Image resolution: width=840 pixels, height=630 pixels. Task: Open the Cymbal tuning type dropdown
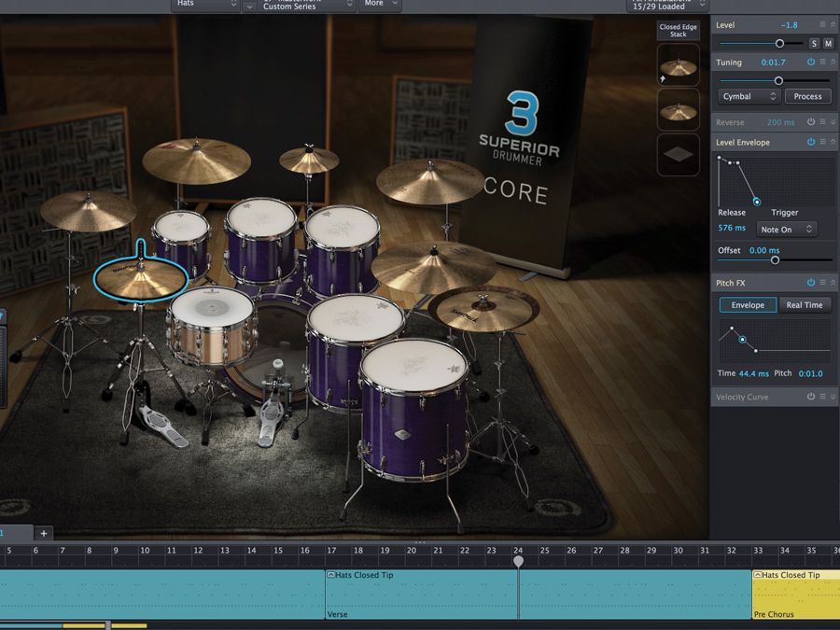point(749,96)
